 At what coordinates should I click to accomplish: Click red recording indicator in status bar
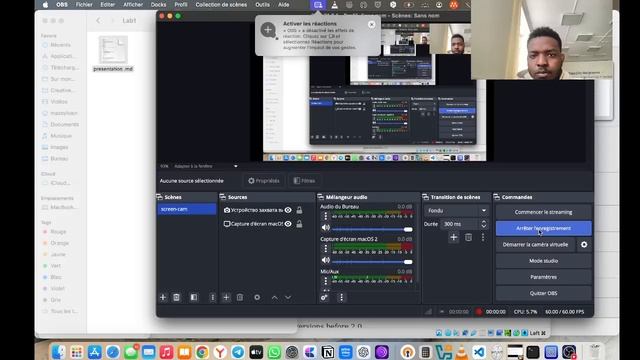478,311
